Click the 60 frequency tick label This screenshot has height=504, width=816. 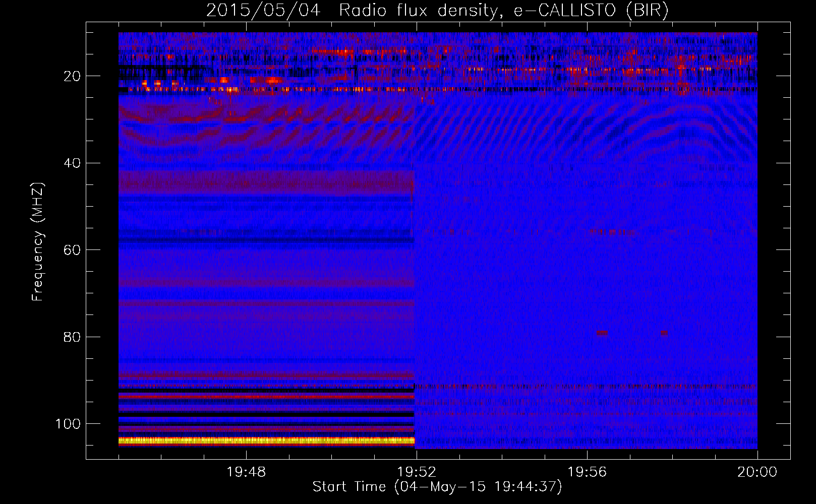[72, 250]
